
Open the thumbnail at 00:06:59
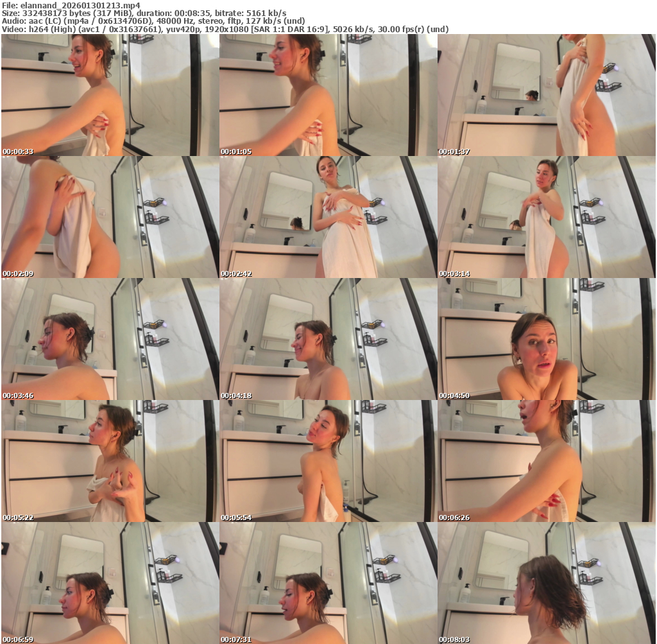coord(110,583)
